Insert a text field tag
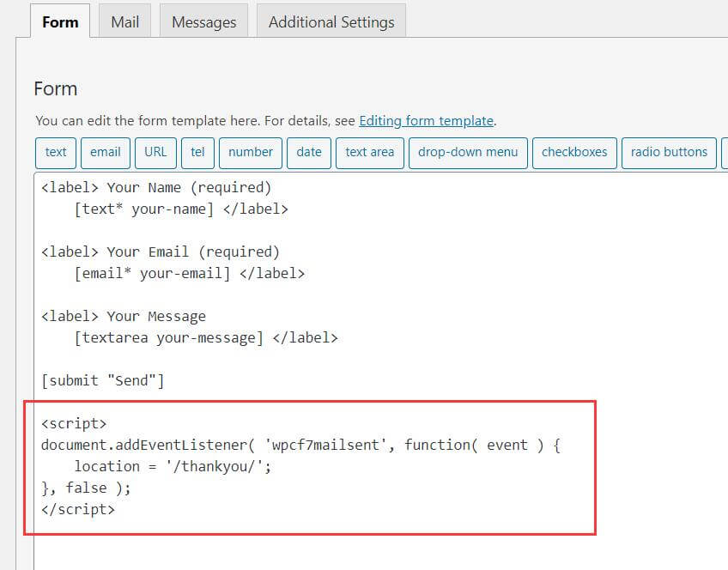Screen dimensions: 728x570 pyautogui.click(x=56, y=152)
